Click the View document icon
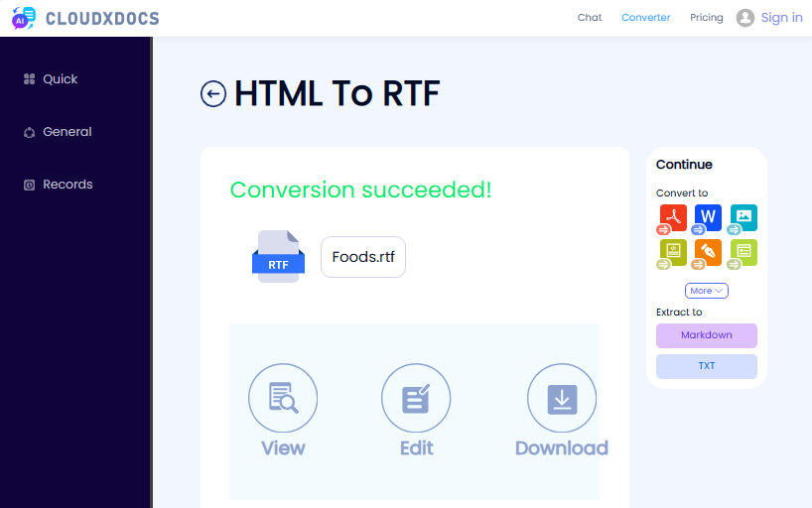 pos(283,399)
